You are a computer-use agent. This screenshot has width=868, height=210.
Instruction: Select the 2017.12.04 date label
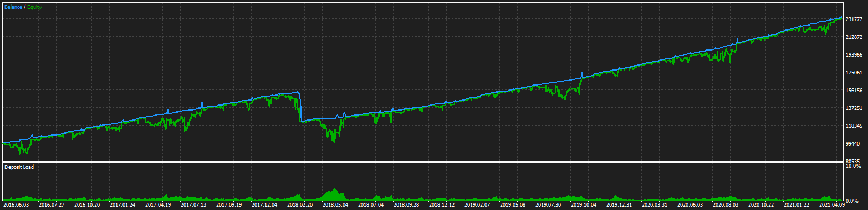tap(265, 205)
